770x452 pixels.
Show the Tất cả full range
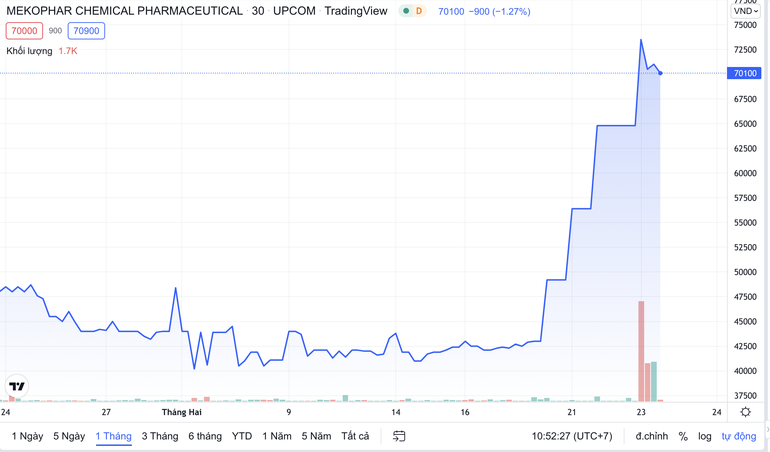[x=355, y=436]
